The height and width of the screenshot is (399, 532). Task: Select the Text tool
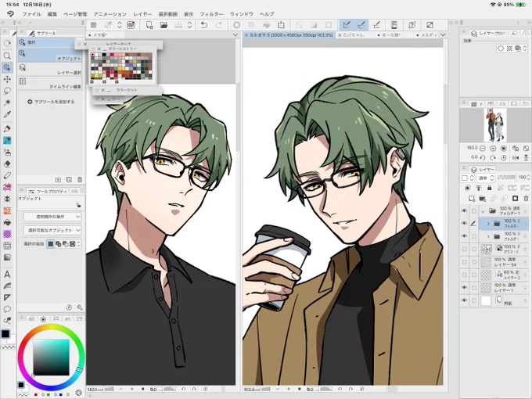point(7,274)
